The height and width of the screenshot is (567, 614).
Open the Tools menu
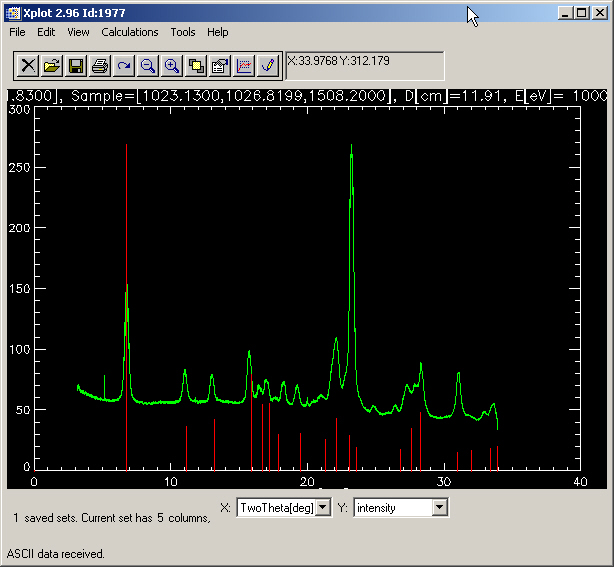coord(183,32)
